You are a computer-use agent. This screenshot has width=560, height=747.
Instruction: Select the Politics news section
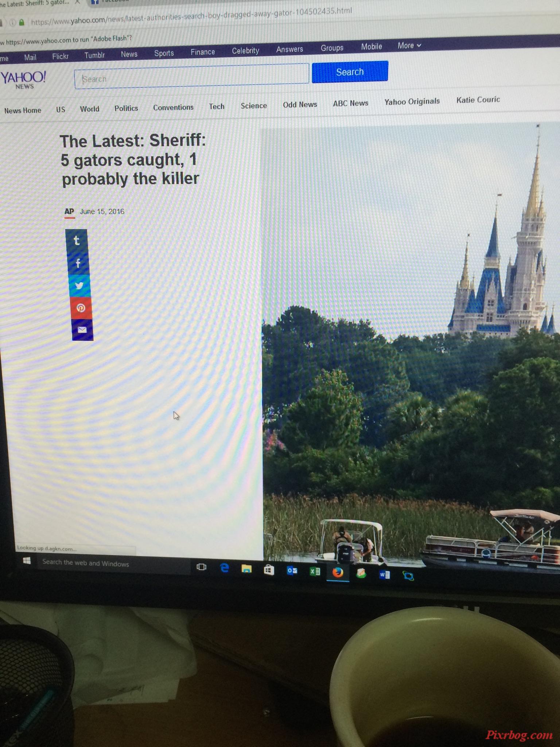(126, 108)
